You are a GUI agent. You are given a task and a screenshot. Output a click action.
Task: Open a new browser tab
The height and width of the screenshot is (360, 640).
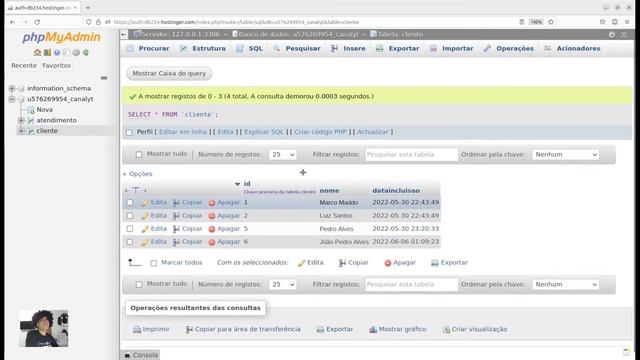[88, 8]
